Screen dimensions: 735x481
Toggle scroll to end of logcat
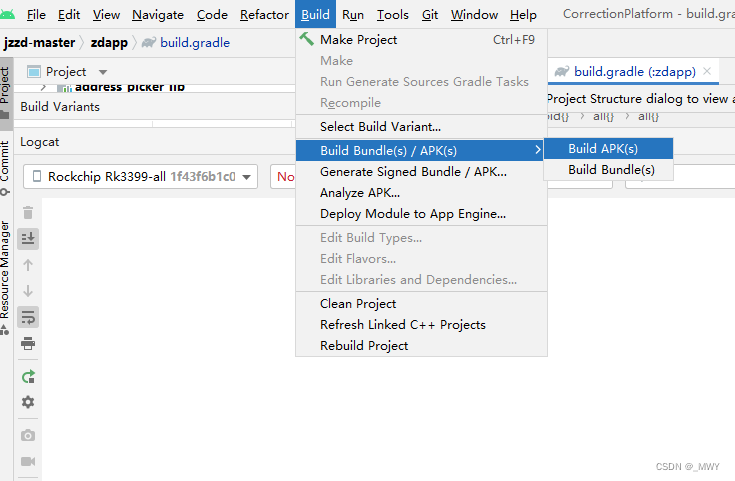click(28, 238)
